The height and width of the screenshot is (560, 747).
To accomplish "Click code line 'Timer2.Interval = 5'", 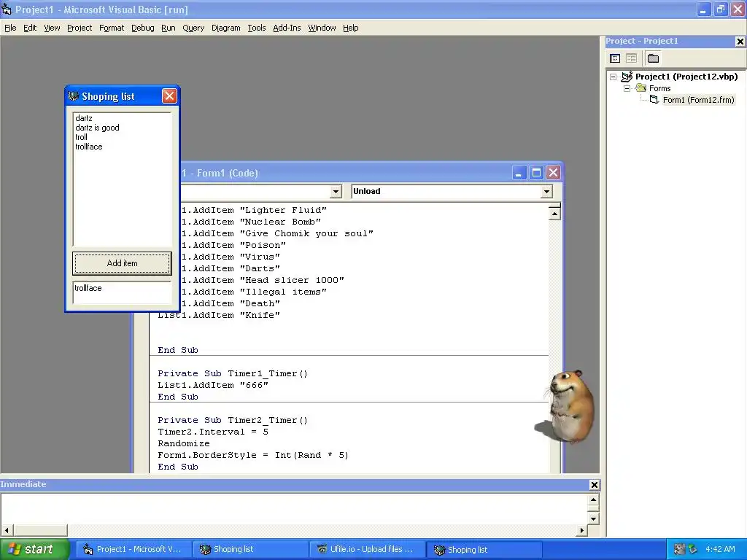I will click(x=213, y=432).
